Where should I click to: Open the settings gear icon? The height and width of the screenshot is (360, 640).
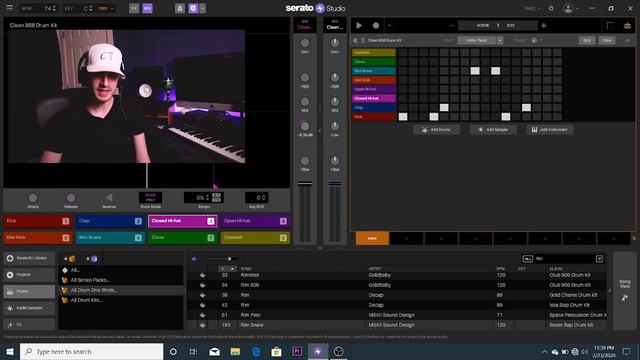click(551, 8)
